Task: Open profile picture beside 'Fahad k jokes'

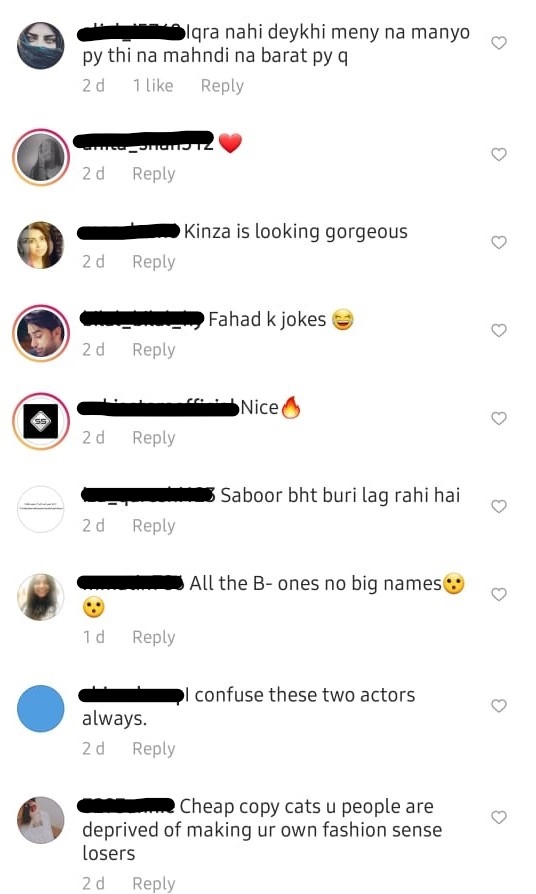Action: click(x=40, y=334)
